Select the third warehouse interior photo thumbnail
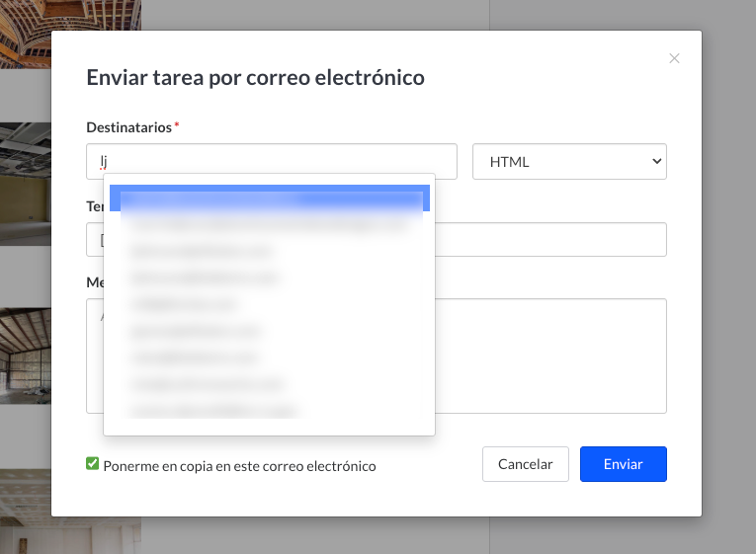 click(x=26, y=356)
